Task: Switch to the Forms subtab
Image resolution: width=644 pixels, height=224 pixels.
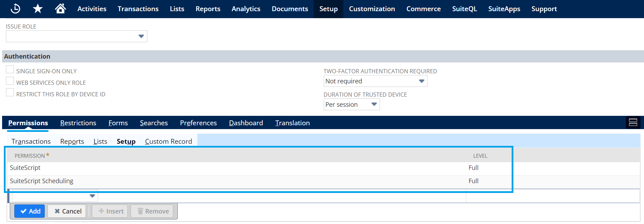Action: point(118,123)
